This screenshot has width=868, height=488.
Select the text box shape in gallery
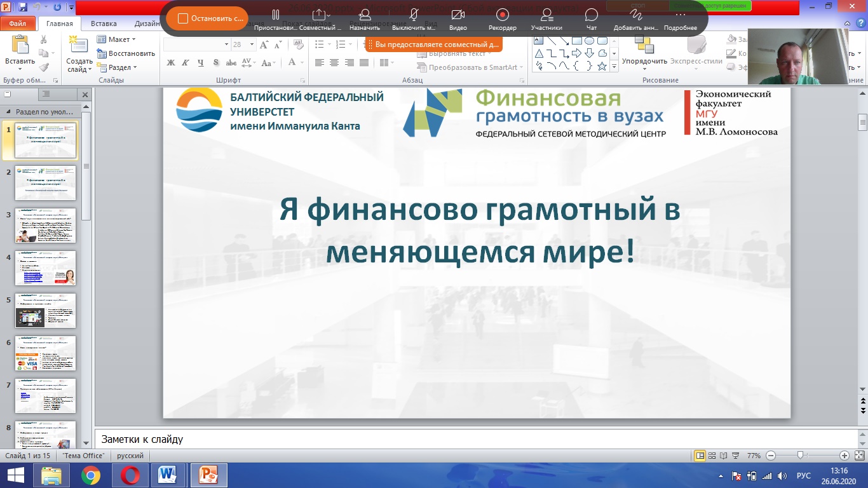point(539,41)
